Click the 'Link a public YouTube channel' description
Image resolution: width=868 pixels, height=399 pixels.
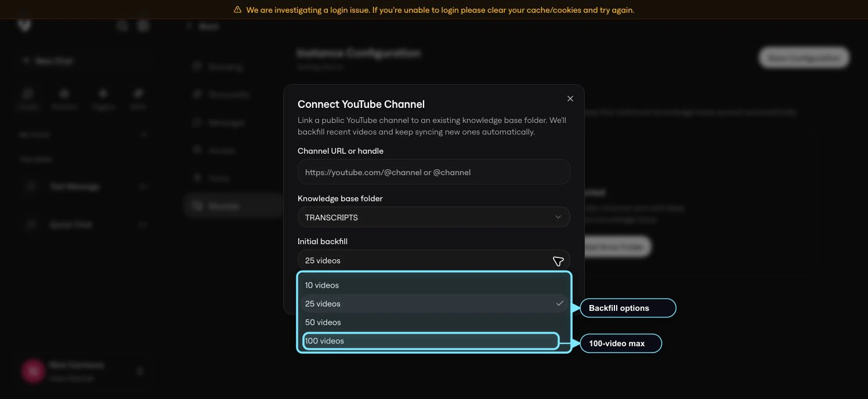tap(432, 126)
